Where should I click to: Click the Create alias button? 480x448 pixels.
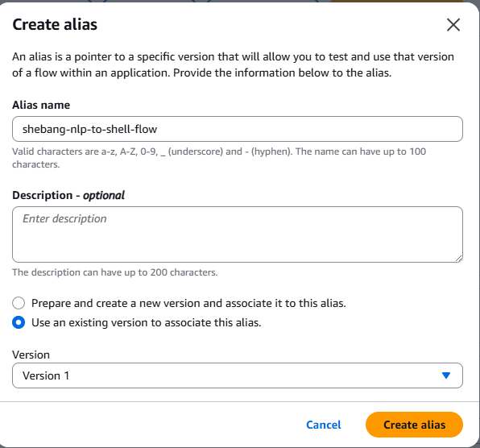click(x=414, y=425)
